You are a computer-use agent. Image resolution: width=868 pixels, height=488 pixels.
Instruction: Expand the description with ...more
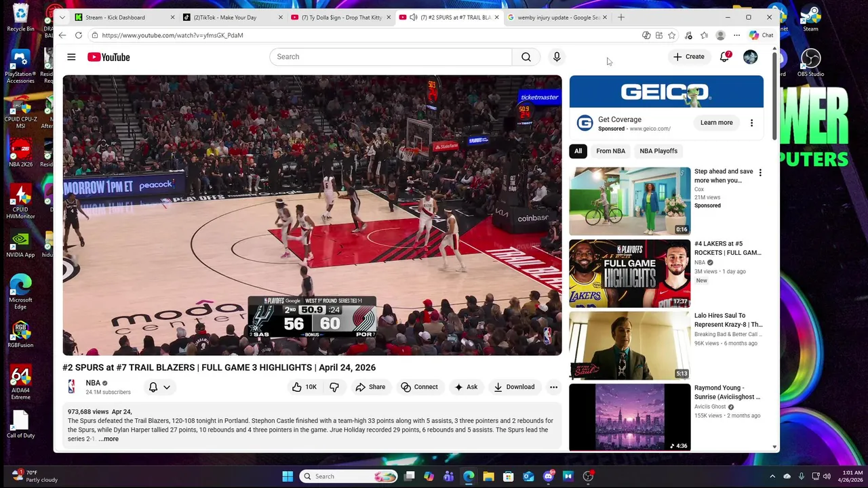click(x=108, y=439)
